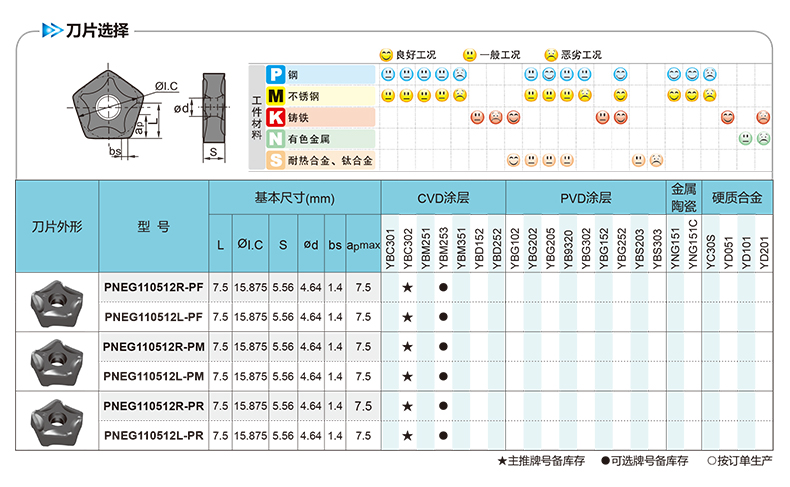The width and height of the screenshot is (790, 487).
Task: Click the black dot in PNEG110512R-PM row
Action: pyautogui.click(x=443, y=346)
